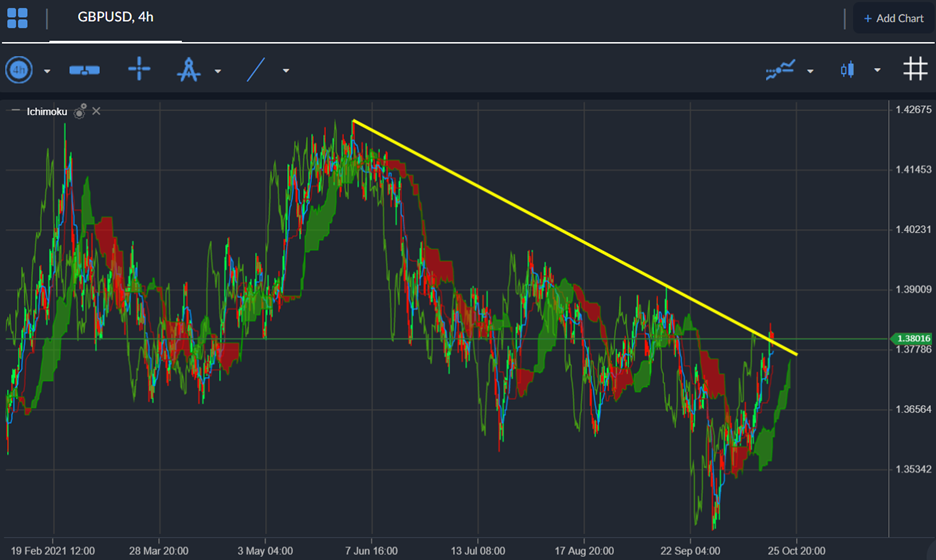Open Ichimoku indicator settings gear
The image size is (936, 560).
click(x=79, y=111)
